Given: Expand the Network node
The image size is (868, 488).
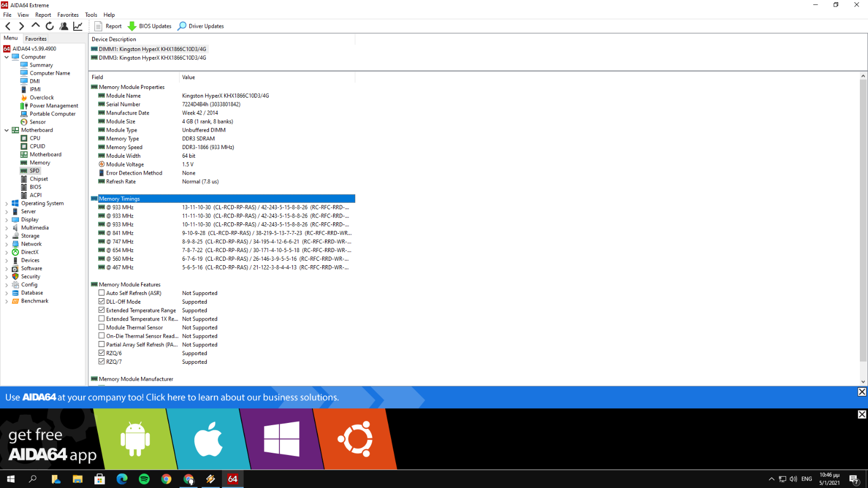Looking at the screenshot, I should [x=7, y=244].
